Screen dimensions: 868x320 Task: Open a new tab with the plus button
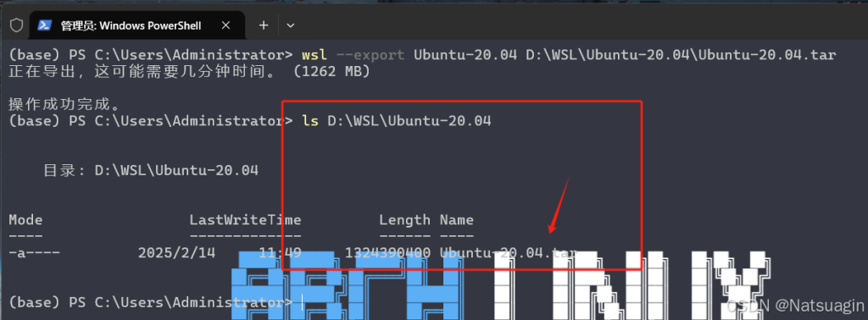[264, 25]
